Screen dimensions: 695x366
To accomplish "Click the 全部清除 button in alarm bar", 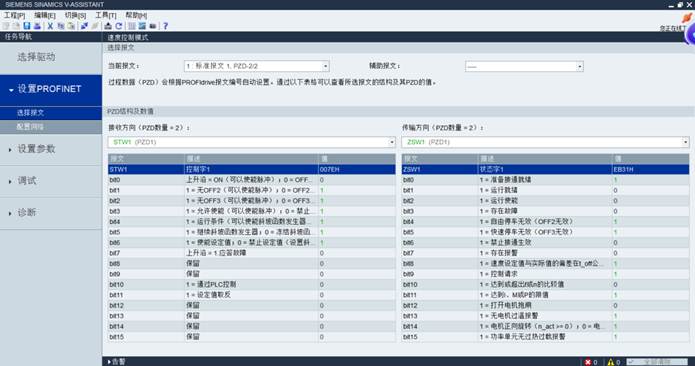I will [656, 362].
